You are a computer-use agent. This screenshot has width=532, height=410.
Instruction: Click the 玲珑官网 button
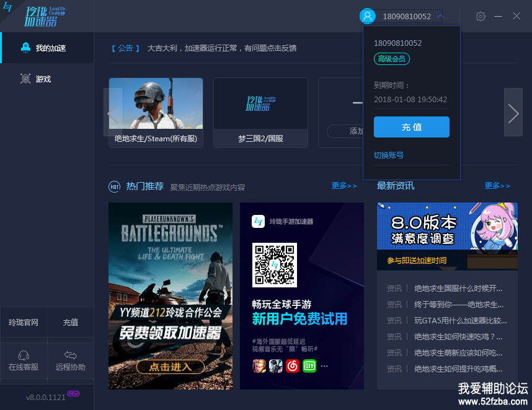(x=24, y=322)
